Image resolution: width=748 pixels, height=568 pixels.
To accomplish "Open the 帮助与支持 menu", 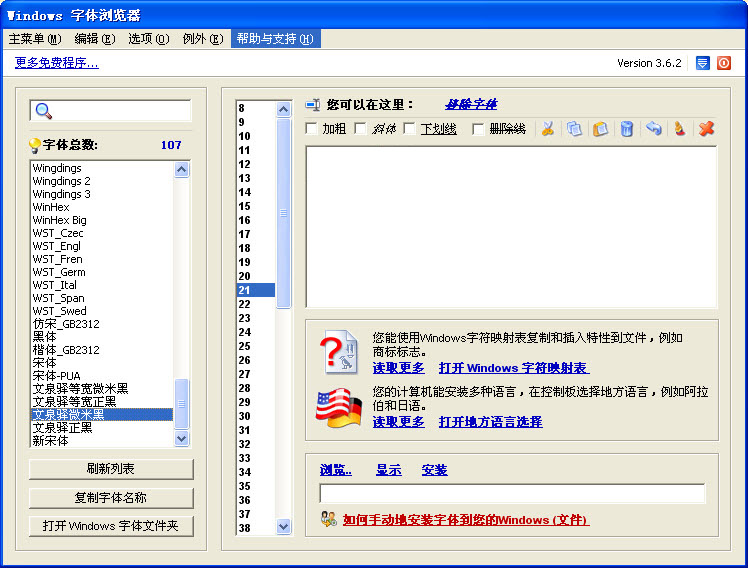I will 275,39.
